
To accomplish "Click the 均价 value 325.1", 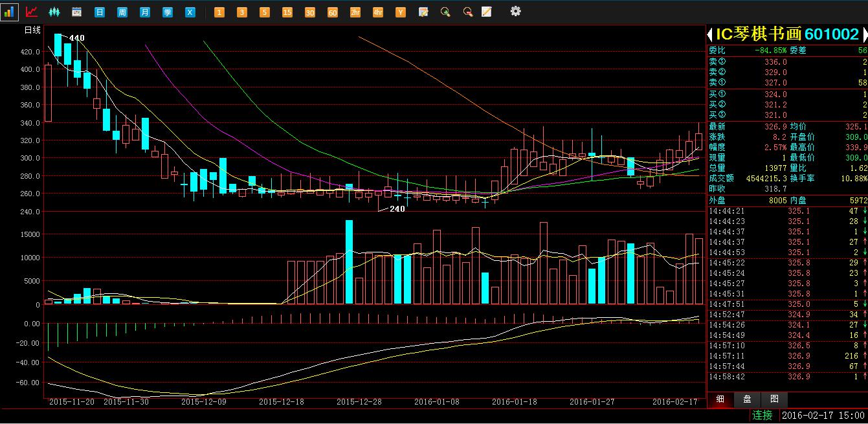I will pyautogui.click(x=856, y=127).
